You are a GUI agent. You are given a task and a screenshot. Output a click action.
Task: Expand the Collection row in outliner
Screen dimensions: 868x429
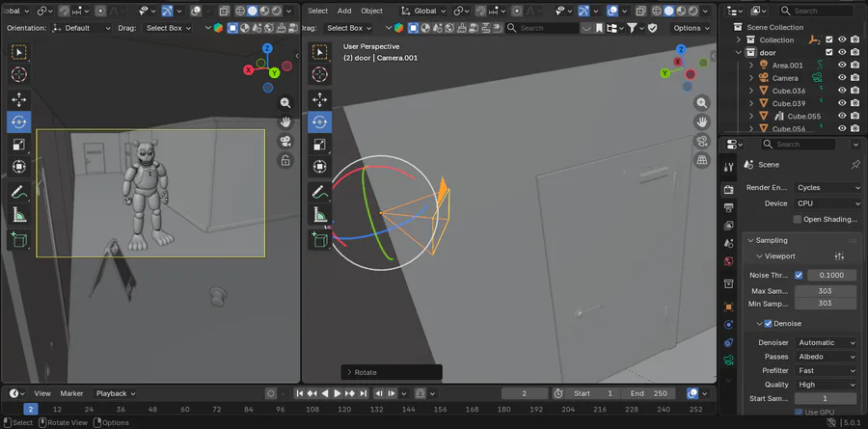[739, 40]
